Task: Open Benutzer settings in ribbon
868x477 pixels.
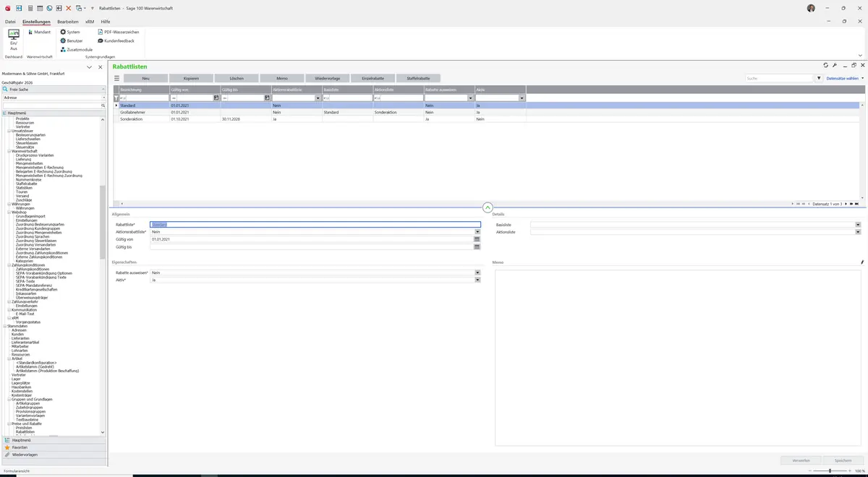Action: click(72, 40)
